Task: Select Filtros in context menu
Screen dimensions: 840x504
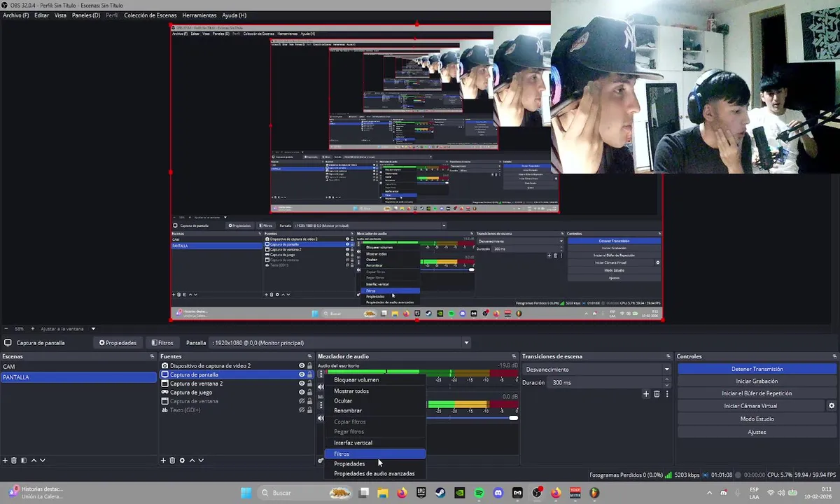Action: (374, 454)
